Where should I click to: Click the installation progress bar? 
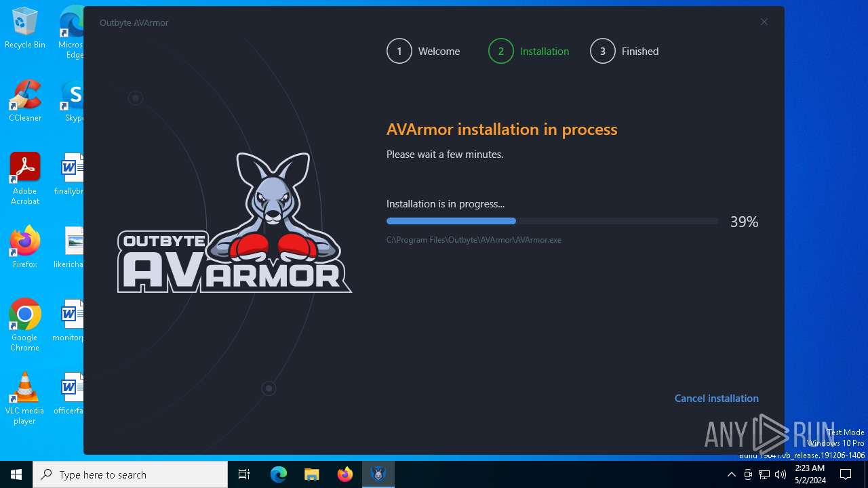click(552, 221)
